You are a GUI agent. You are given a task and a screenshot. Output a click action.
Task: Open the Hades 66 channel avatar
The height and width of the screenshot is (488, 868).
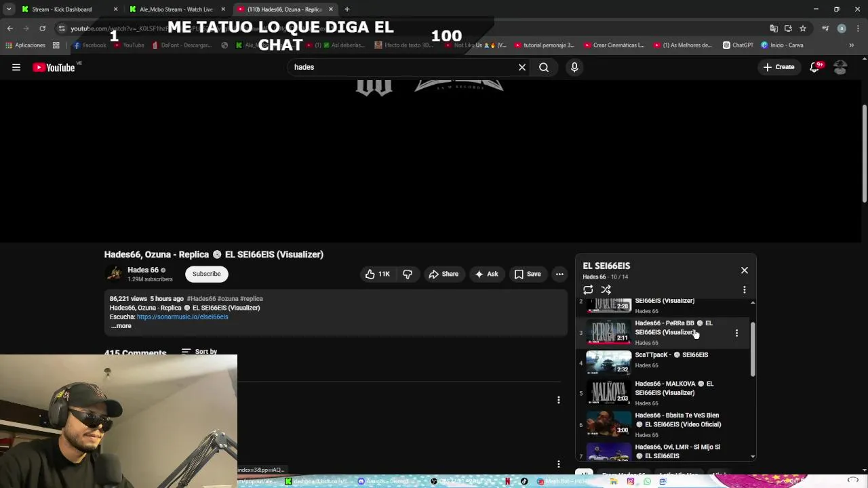click(x=115, y=274)
